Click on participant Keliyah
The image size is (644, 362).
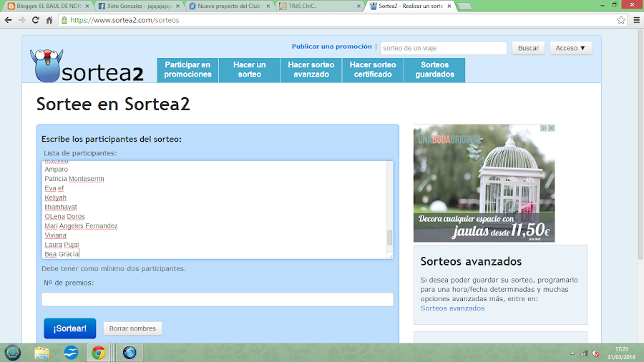coord(55,197)
